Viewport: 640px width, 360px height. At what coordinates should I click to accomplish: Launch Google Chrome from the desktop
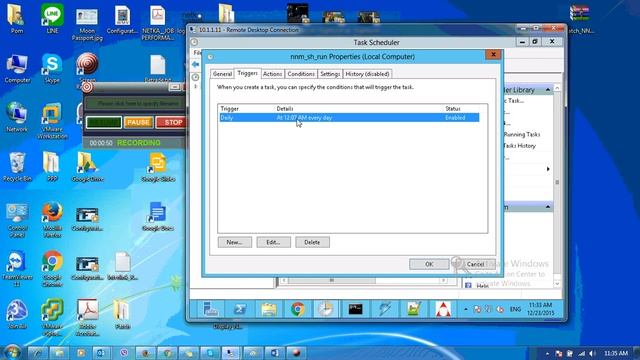52,269
